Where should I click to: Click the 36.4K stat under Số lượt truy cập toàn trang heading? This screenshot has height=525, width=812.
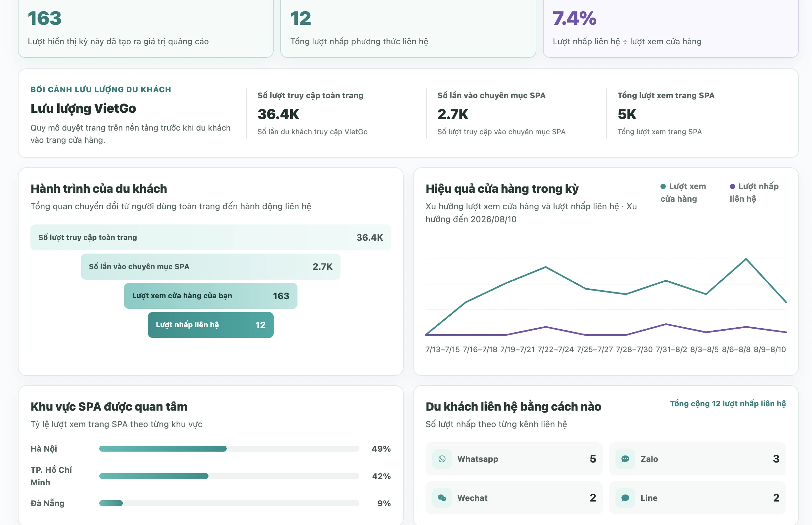click(x=278, y=114)
